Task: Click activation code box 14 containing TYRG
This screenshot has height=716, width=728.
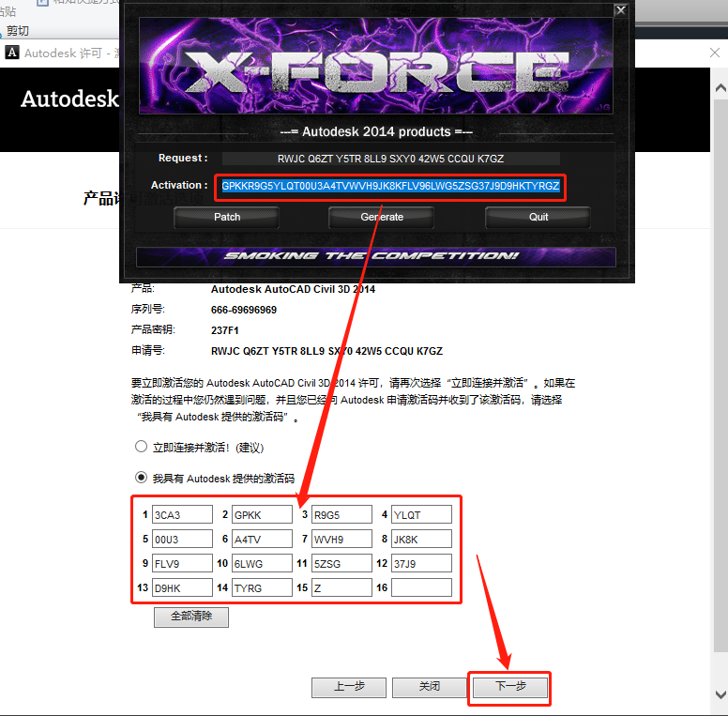Action: pos(263,587)
